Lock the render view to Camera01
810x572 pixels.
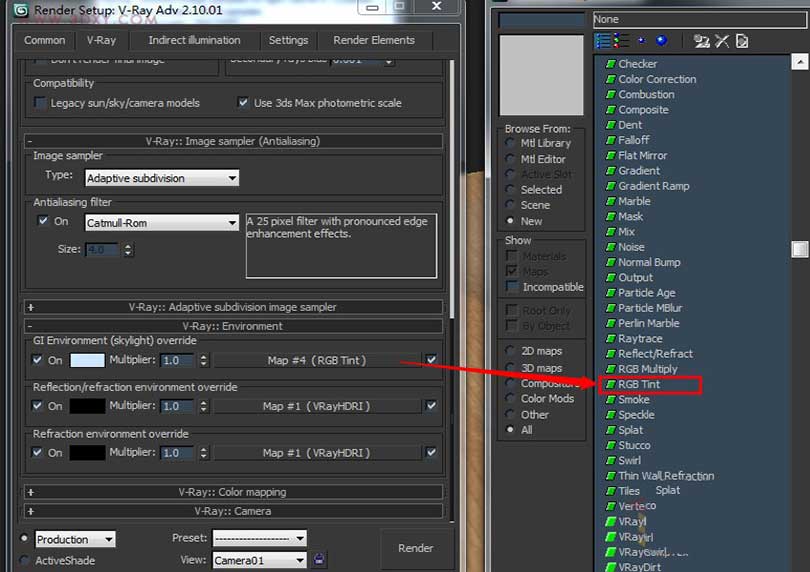(319, 560)
